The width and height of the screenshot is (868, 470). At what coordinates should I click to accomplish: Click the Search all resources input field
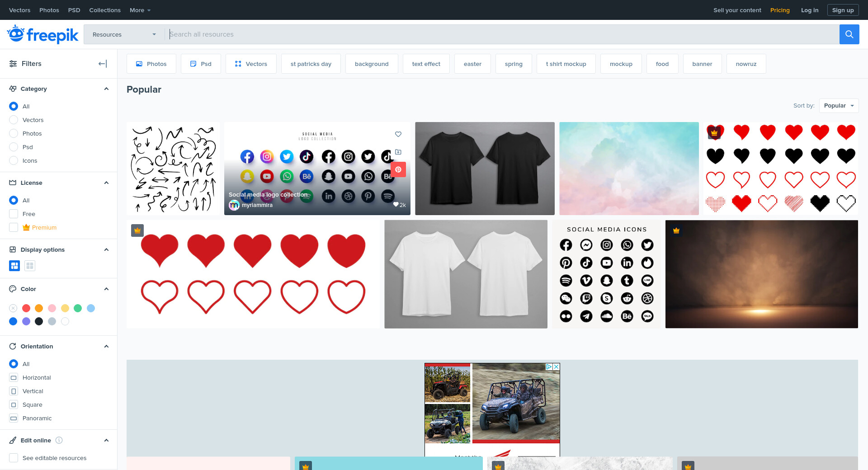(502, 34)
